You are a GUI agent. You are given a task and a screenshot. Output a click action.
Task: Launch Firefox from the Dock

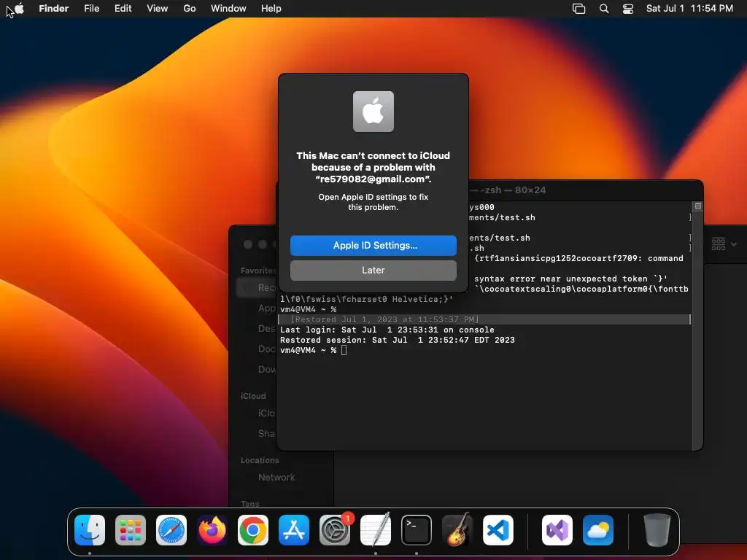click(x=212, y=530)
